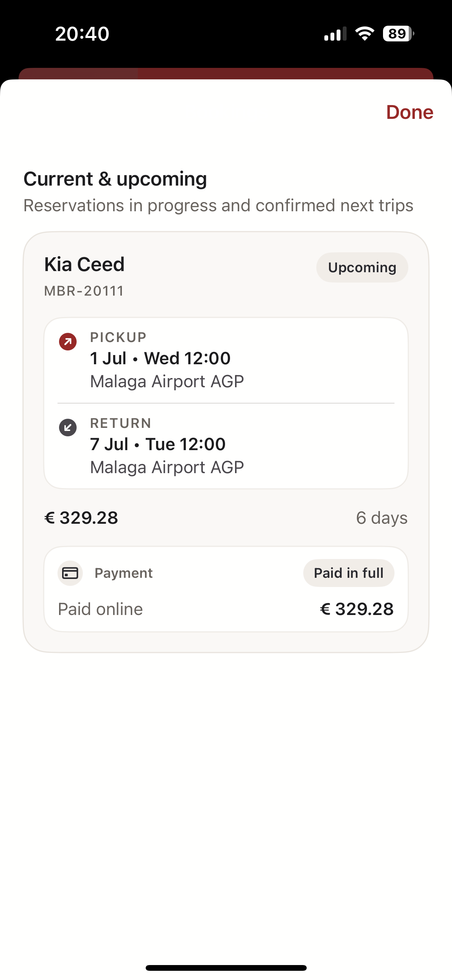Tap the cellular signal bars icon
Image resolution: width=452 pixels, height=980 pixels.
[335, 34]
